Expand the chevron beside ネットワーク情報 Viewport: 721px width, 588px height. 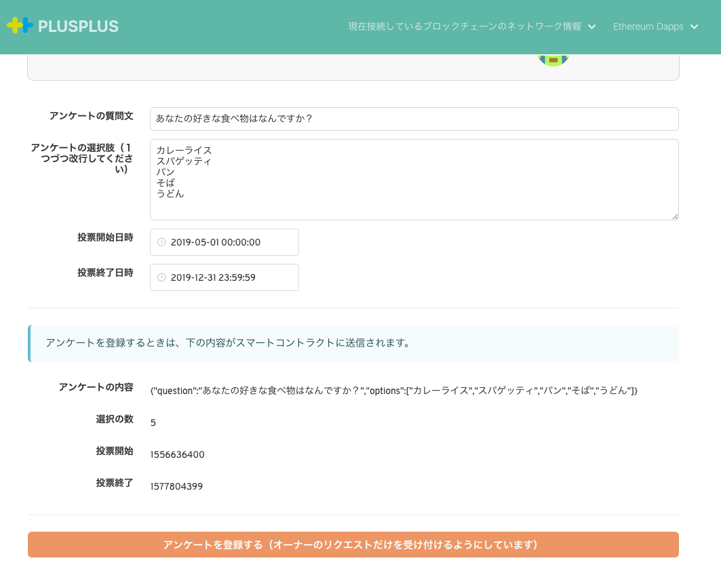pyautogui.click(x=592, y=26)
